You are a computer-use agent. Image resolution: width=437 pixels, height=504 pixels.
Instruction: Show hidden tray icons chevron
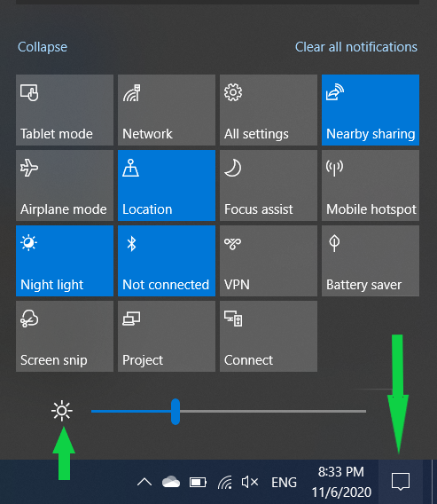(144, 482)
